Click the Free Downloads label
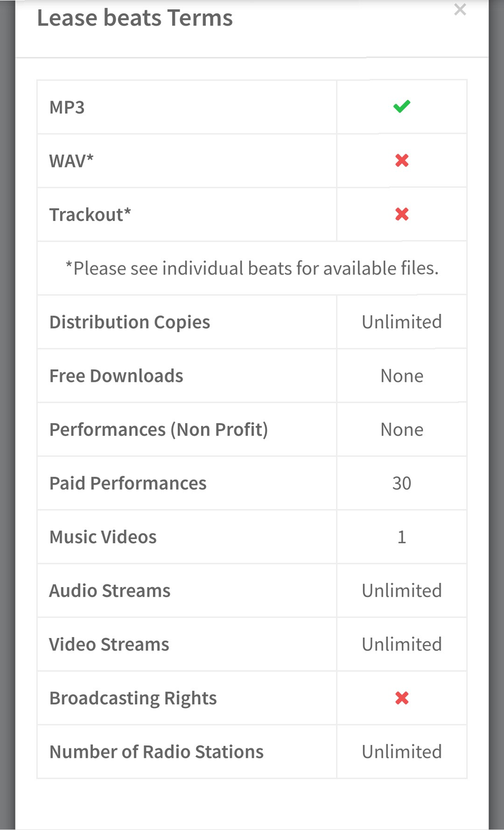Image resolution: width=504 pixels, height=830 pixels. [x=116, y=376]
